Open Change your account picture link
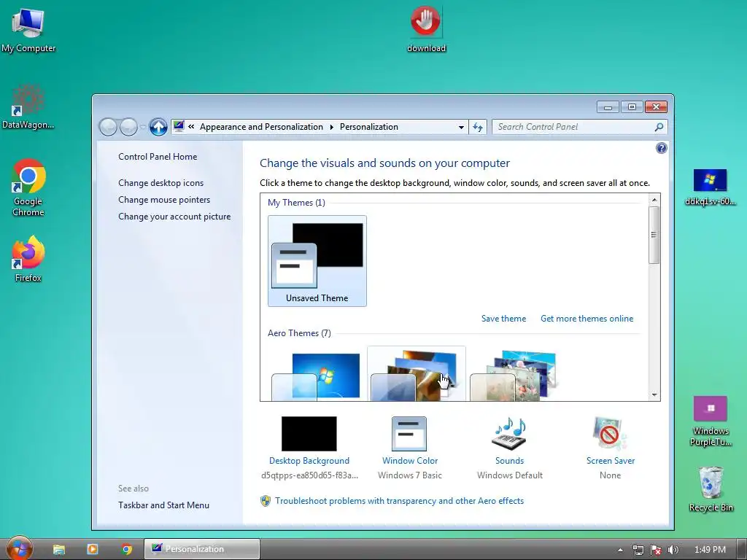This screenshot has width=747, height=560. pyautogui.click(x=174, y=216)
